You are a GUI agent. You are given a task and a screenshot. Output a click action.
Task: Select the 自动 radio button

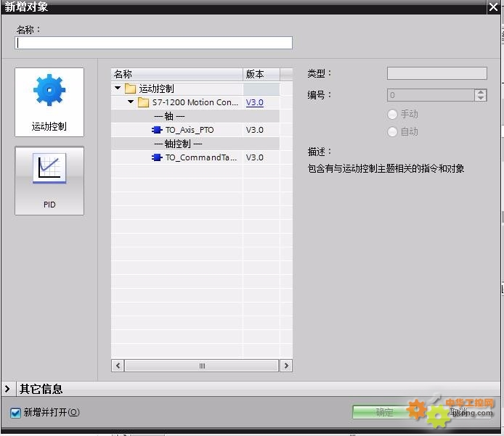coord(392,131)
